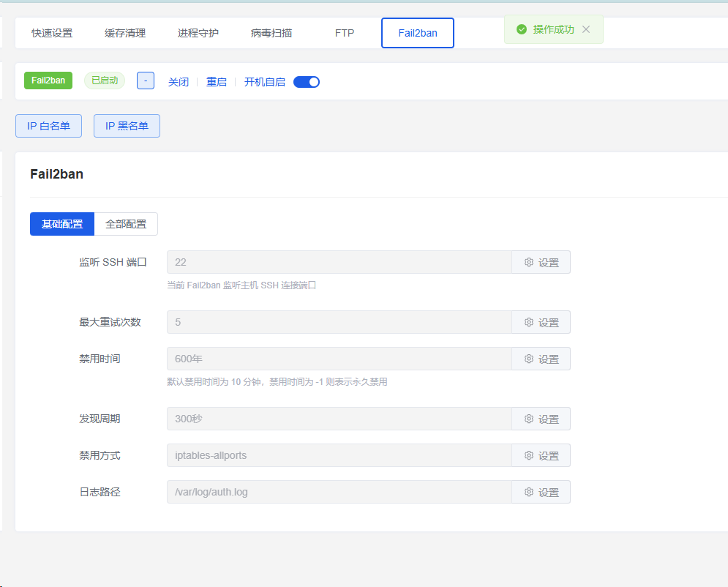Click the gear icon for 禁用方式
The width and height of the screenshot is (728, 587).
(x=529, y=455)
